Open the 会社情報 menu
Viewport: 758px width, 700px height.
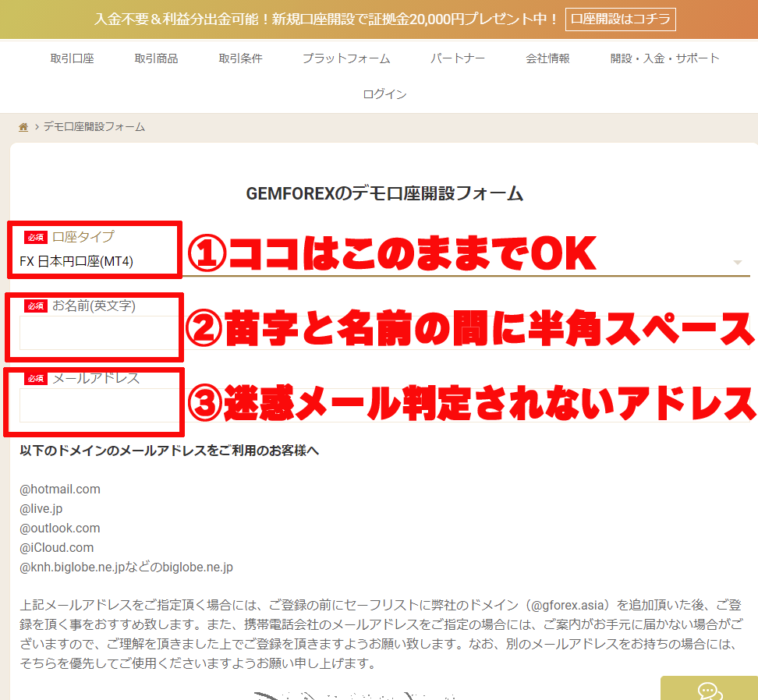coord(547,58)
